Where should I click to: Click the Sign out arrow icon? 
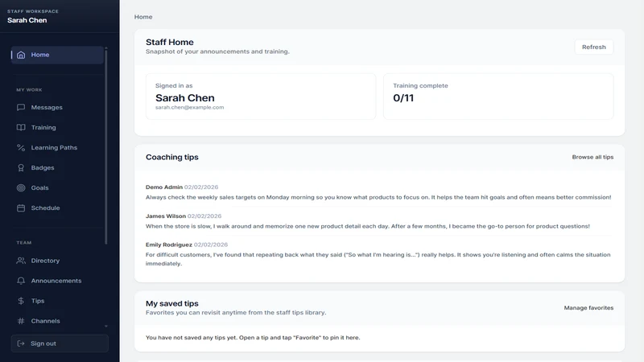[21, 343]
